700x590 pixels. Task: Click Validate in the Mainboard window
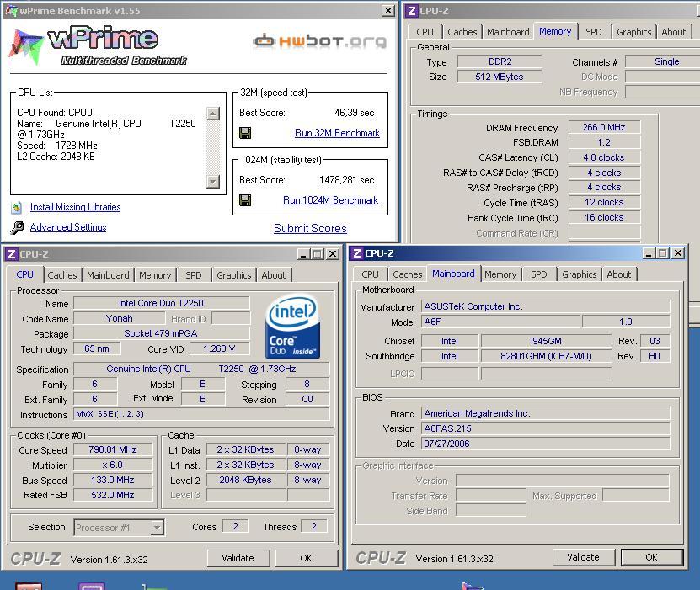click(584, 557)
